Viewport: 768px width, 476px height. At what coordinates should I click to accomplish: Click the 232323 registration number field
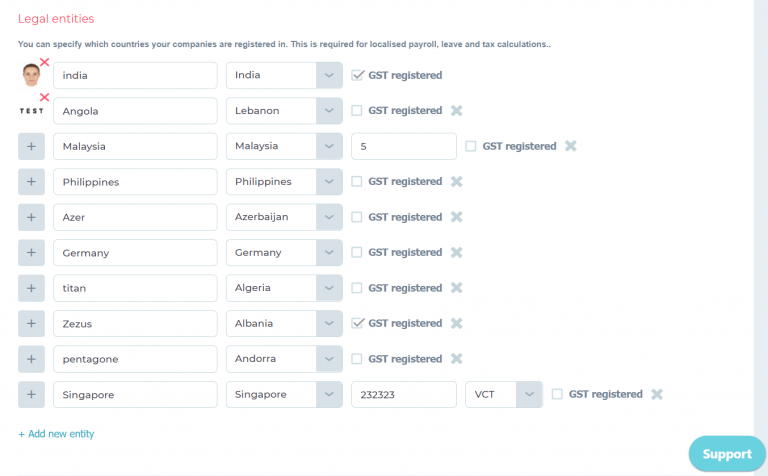tap(404, 394)
